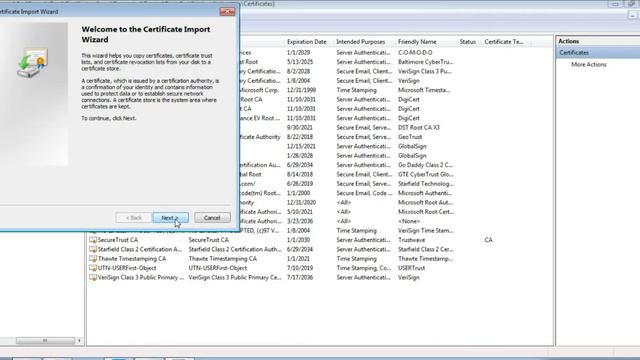640x360 pixels.
Task: Click friendly name Microsoft Root Cert...
Action: click(426, 212)
